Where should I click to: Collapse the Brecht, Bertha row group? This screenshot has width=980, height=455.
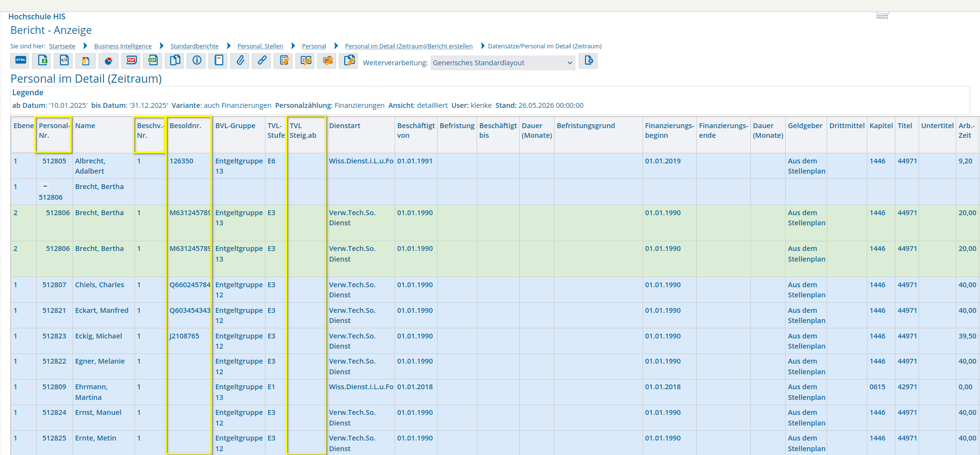(45, 186)
